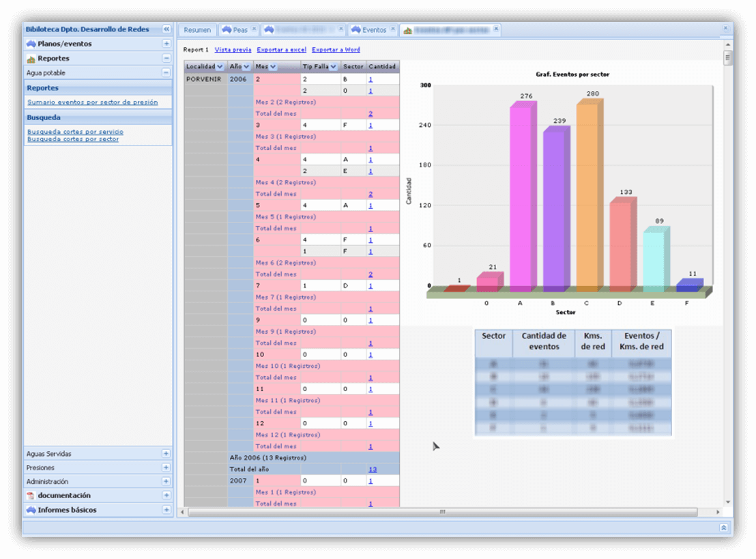Click the Planos/eventos map icon
756x559 pixels.
[x=31, y=44]
